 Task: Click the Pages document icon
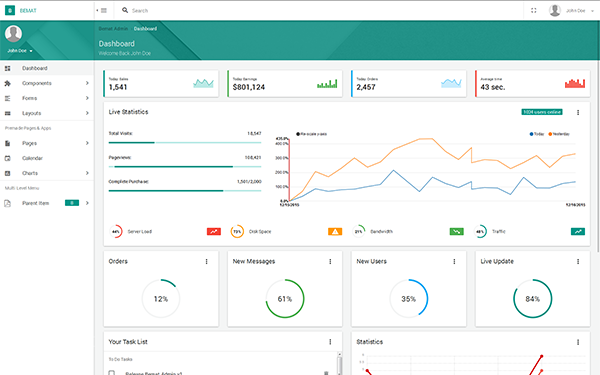pyautogui.click(x=7, y=143)
